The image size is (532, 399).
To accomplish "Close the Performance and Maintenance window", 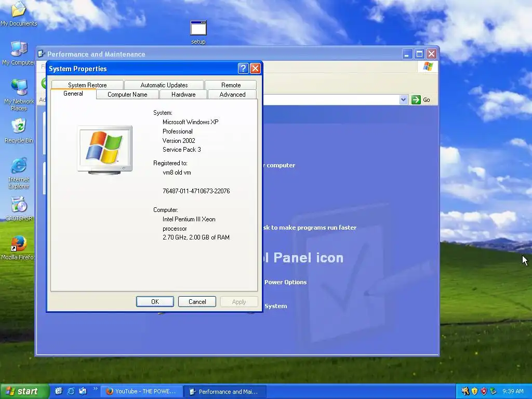I will point(432,54).
